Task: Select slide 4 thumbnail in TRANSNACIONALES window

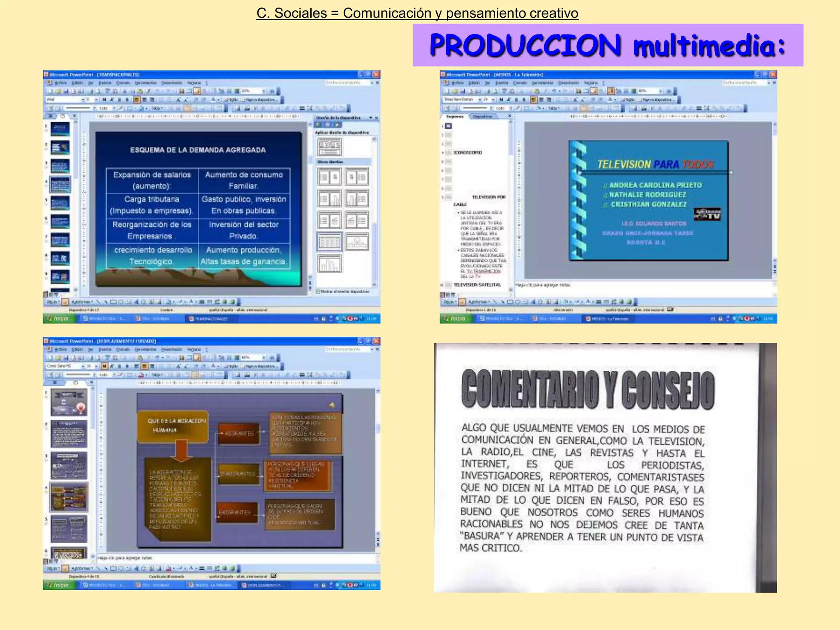Action: pos(60,185)
